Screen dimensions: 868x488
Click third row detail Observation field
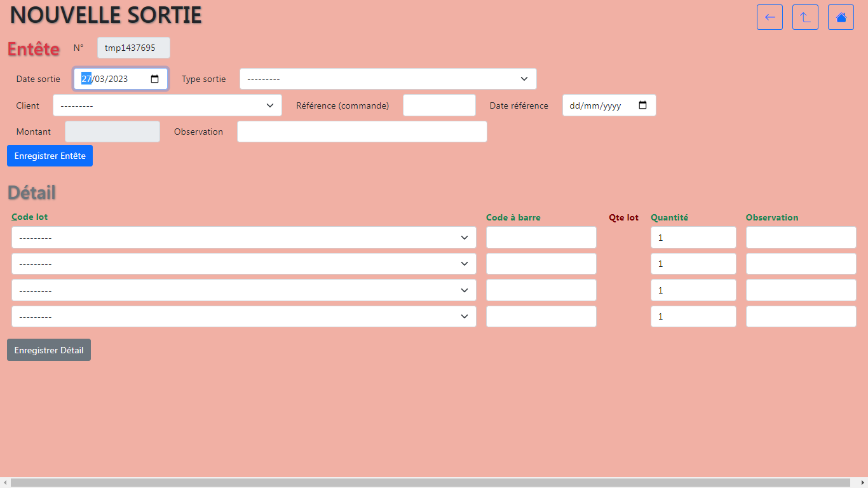801,290
